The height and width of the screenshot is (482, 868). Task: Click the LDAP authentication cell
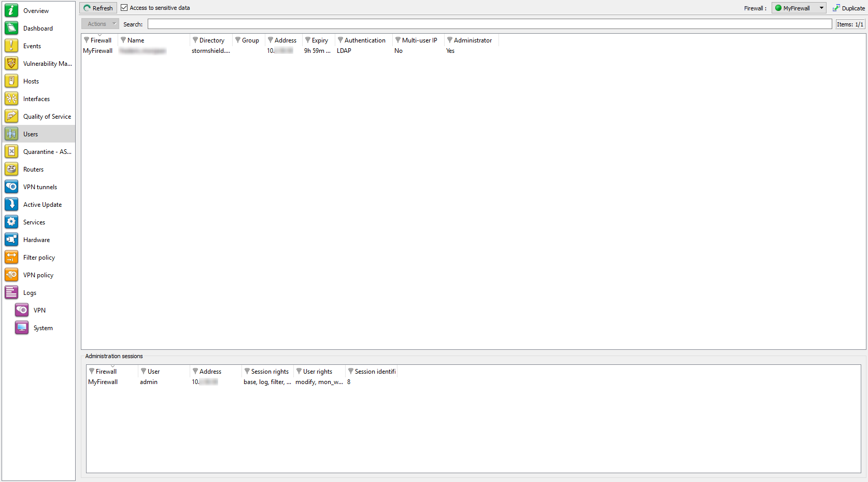[x=344, y=51]
